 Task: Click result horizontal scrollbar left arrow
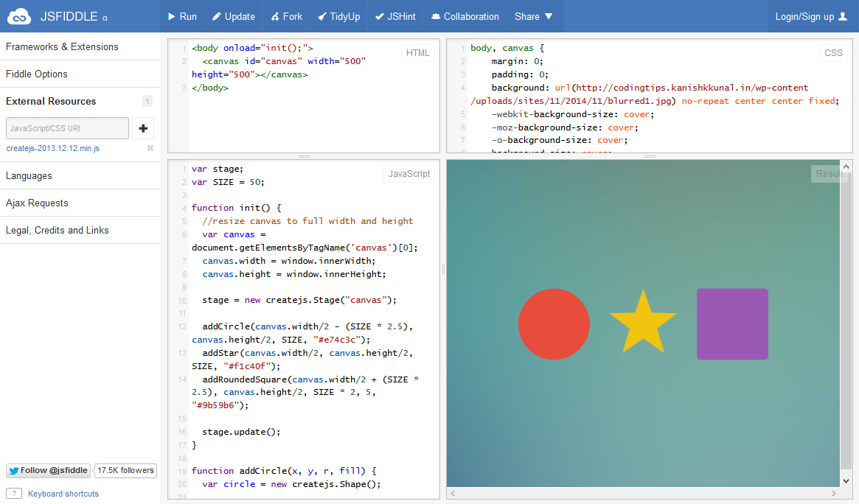pos(453,493)
